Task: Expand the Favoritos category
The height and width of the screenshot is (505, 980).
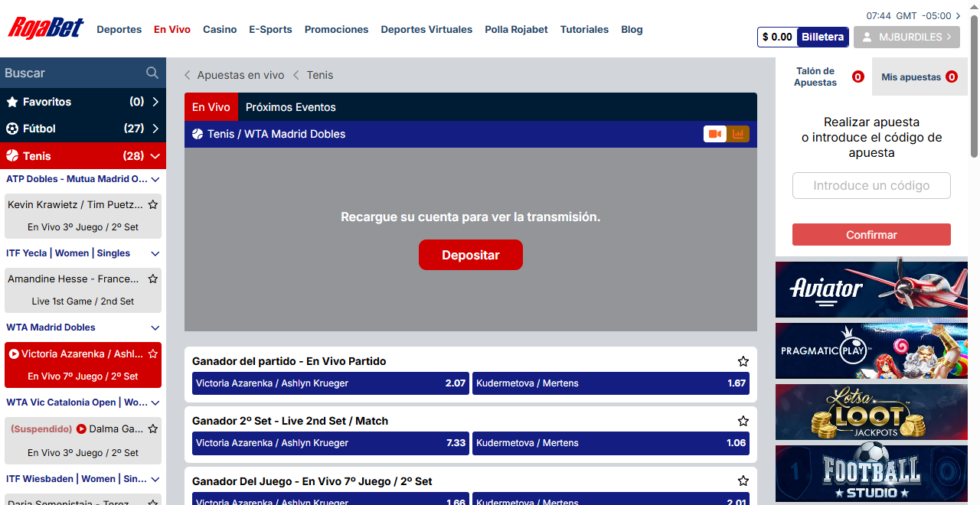Action: click(155, 102)
